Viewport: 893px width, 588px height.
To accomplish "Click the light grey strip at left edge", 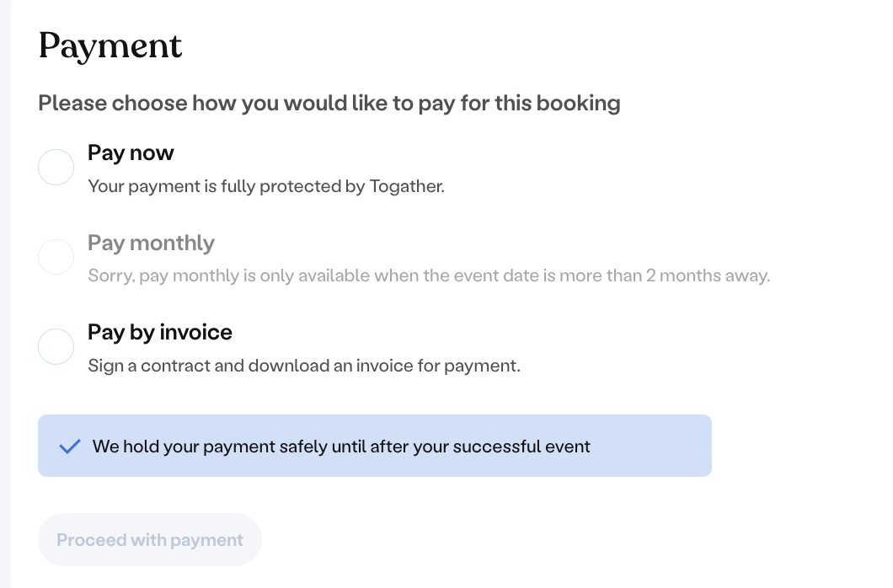I will 5,294.
